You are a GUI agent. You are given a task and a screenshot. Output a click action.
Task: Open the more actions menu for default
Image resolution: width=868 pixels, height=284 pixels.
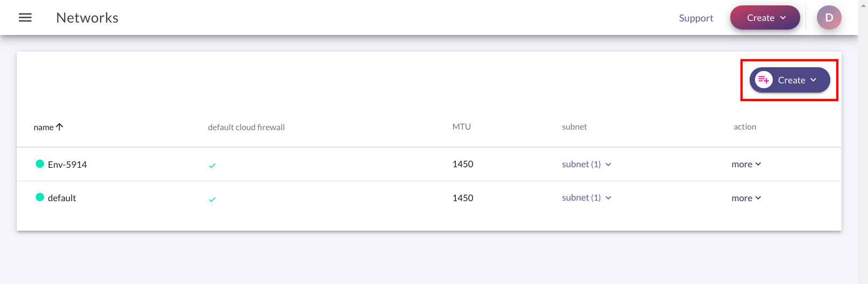coord(746,198)
